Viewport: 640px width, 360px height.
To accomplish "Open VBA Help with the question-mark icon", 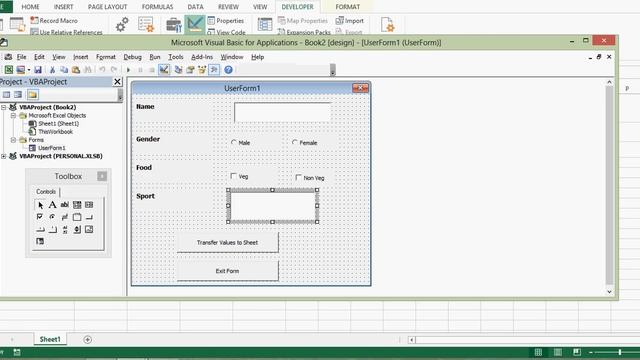I will pos(228,70).
